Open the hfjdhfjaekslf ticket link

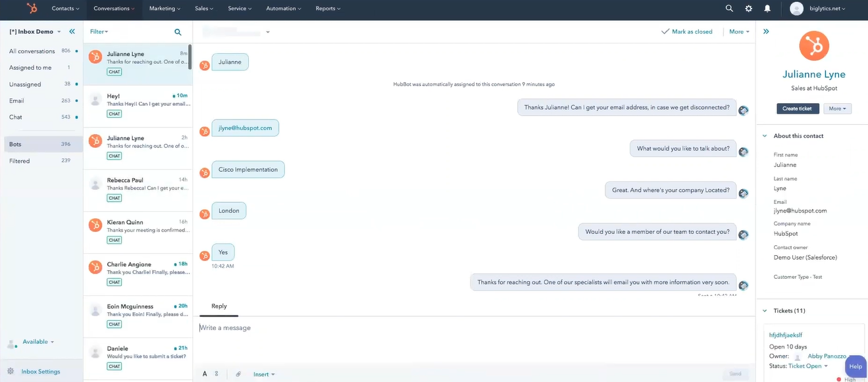pyautogui.click(x=785, y=334)
